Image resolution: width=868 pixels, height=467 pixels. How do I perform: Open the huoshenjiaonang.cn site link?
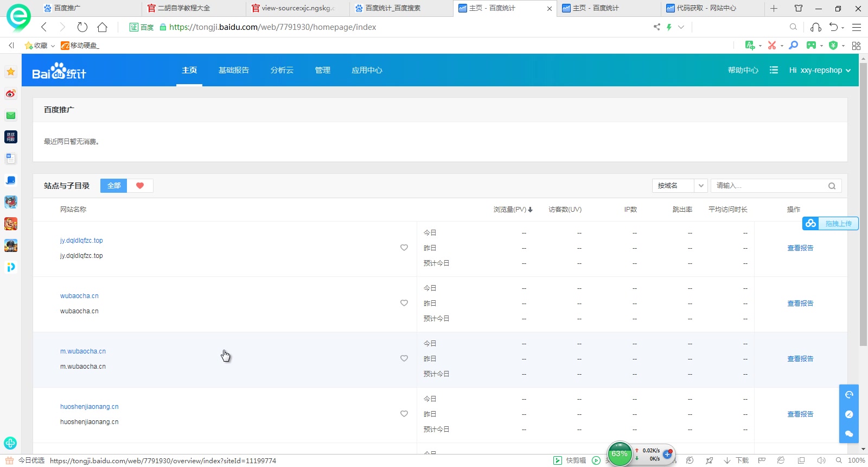click(x=90, y=407)
